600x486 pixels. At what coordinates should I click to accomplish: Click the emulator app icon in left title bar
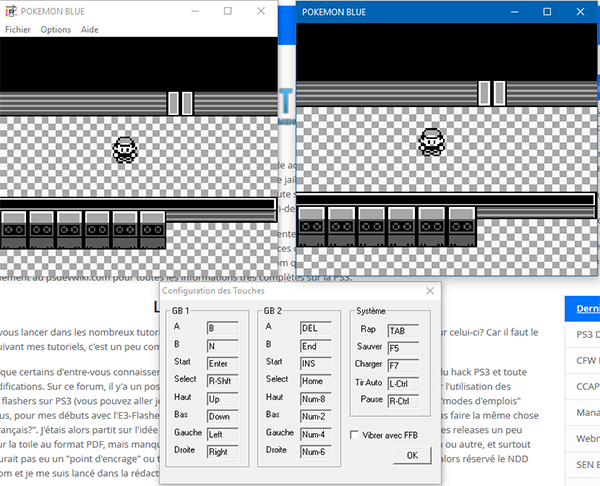click(11, 11)
